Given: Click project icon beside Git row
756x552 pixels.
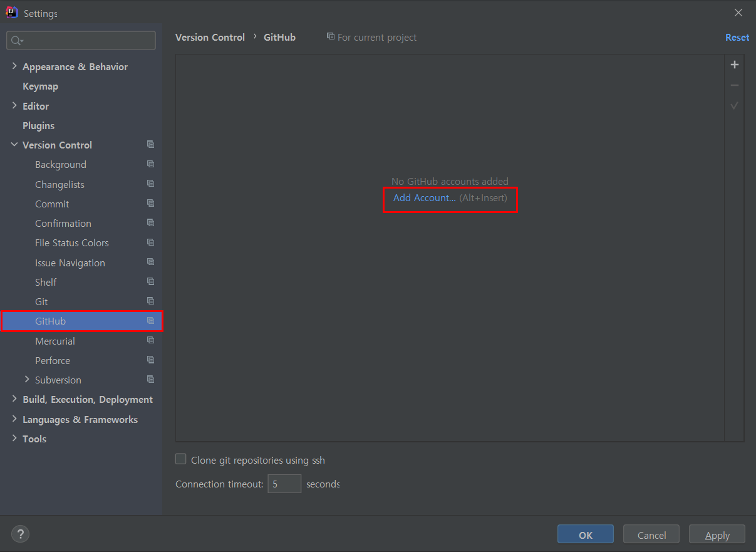Looking at the screenshot, I should tap(150, 301).
